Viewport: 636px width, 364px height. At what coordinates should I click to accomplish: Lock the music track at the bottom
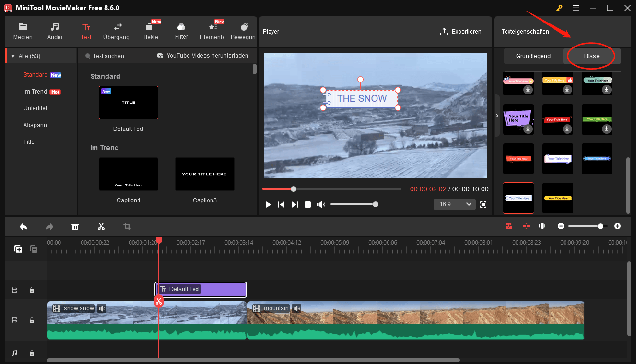point(32,352)
